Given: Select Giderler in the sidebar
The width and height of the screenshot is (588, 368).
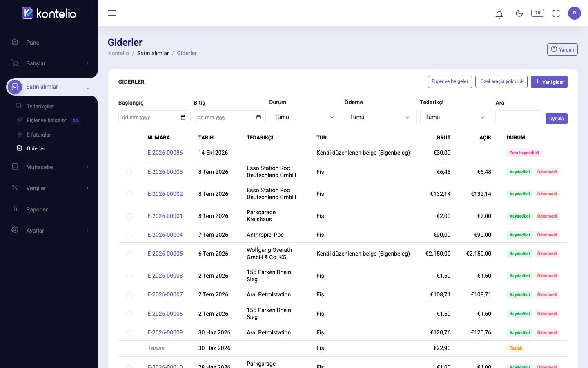Looking at the screenshot, I should click(x=36, y=148).
